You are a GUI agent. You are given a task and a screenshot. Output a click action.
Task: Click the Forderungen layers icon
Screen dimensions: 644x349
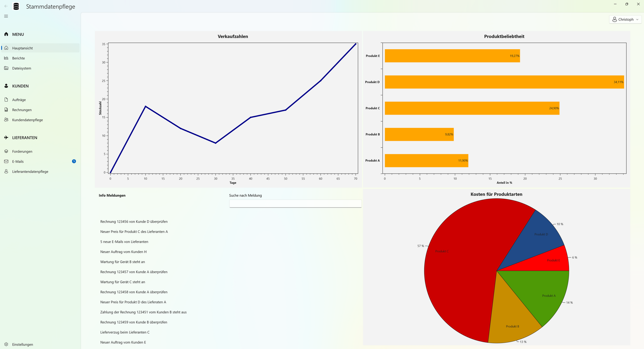coord(6,151)
